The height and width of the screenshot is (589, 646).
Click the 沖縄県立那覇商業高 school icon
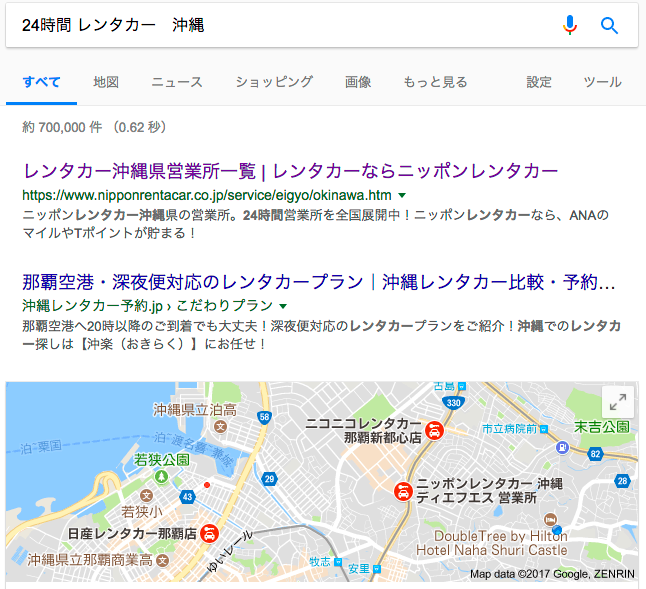click(163, 560)
